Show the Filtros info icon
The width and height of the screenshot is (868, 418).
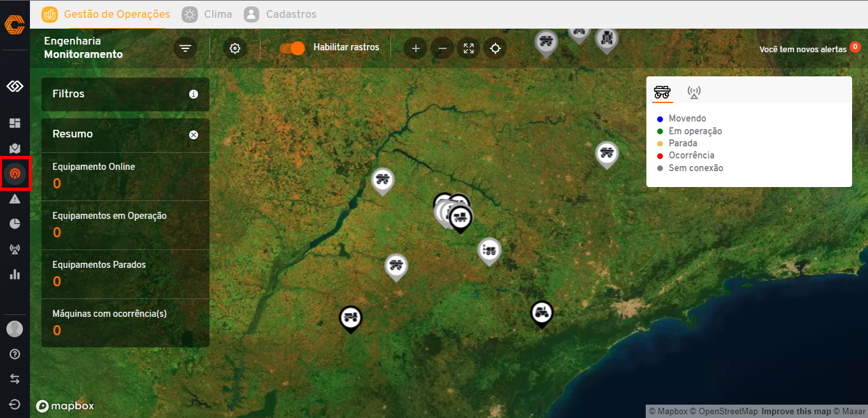194,94
